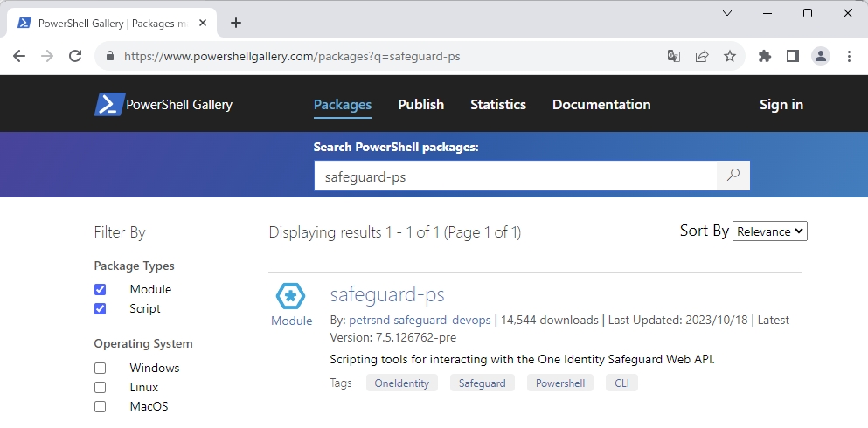
Task: Click the safeguard-ps module hexagon icon
Action: pos(290,297)
